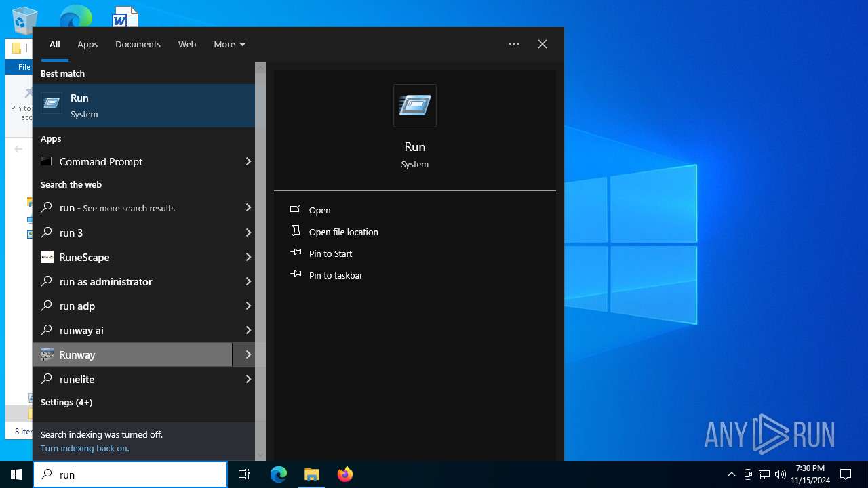Open File tab in File Explorer window
Screen dimensions: 868x488
pyautogui.click(x=24, y=67)
